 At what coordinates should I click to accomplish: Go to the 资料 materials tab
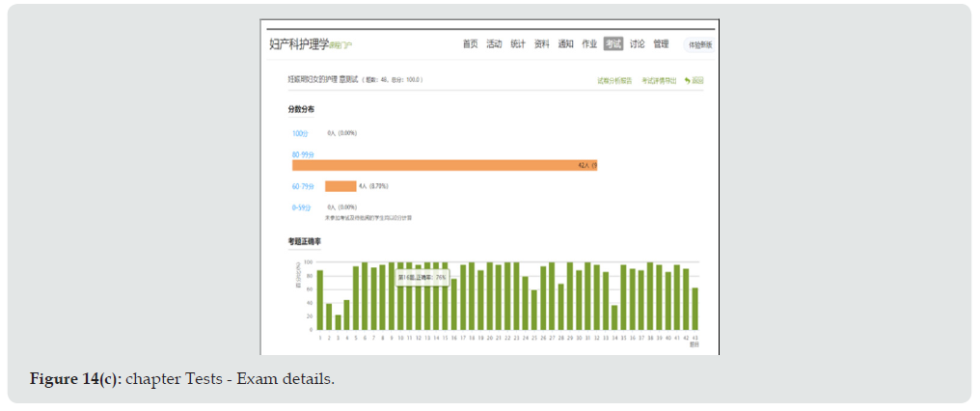[542, 44]
